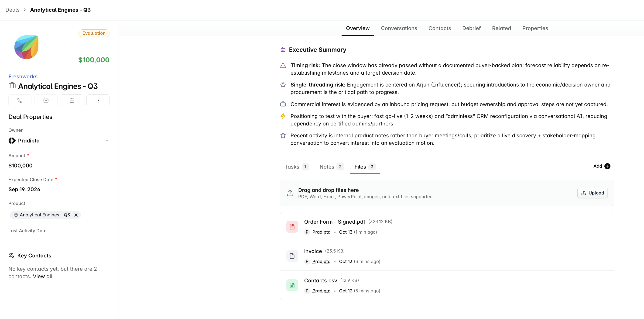Click the Key Contacts people icon
This screenshot has height=319, width=644.
coord(11,255)
